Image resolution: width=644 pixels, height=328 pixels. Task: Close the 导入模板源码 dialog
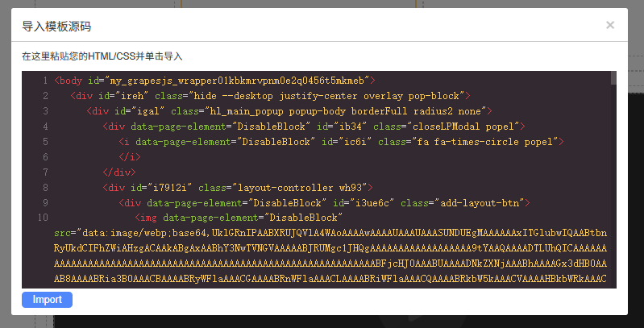(609, 25)
